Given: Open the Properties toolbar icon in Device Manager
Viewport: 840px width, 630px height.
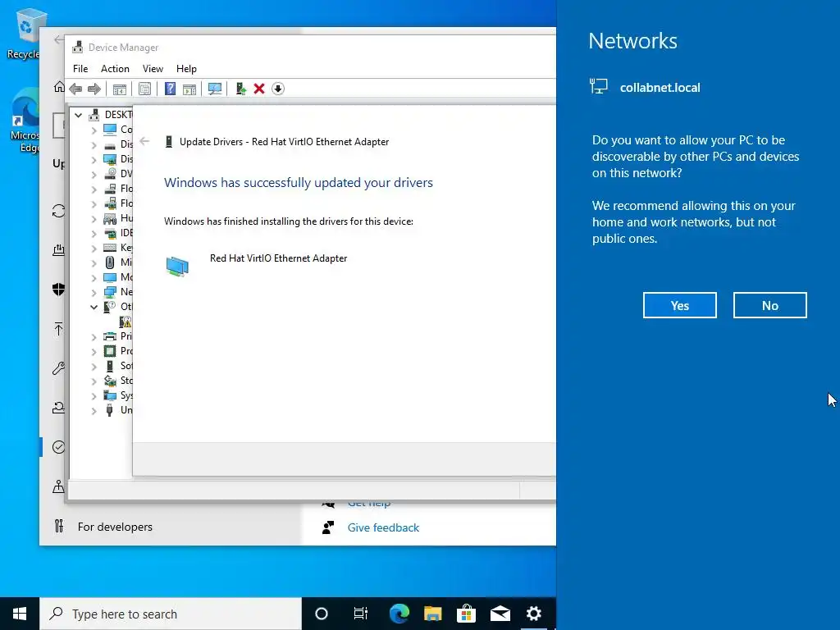Looking at the screenshot, I should coord(144,89).
